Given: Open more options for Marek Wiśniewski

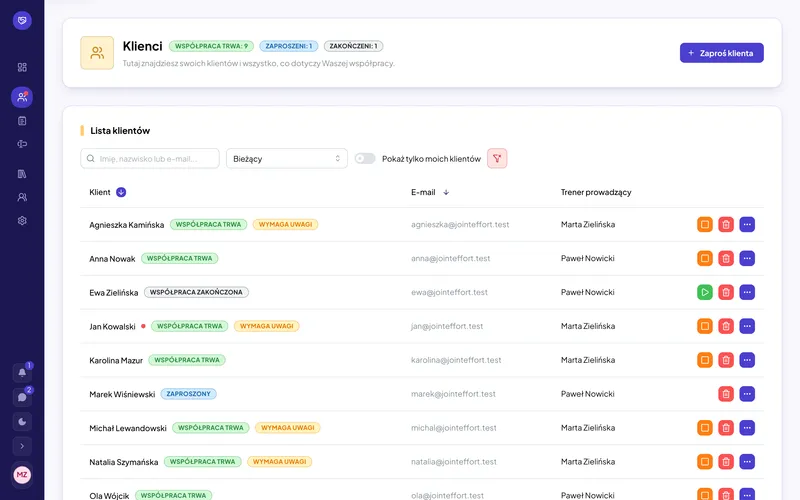Looking at the screenshot, I should pos(747,394).
